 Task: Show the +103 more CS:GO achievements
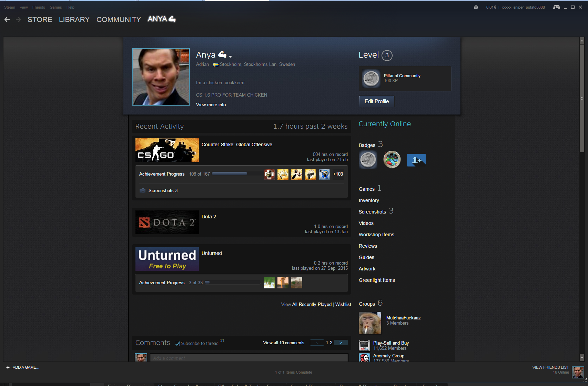pyautogui.click(x=338, y=174)
